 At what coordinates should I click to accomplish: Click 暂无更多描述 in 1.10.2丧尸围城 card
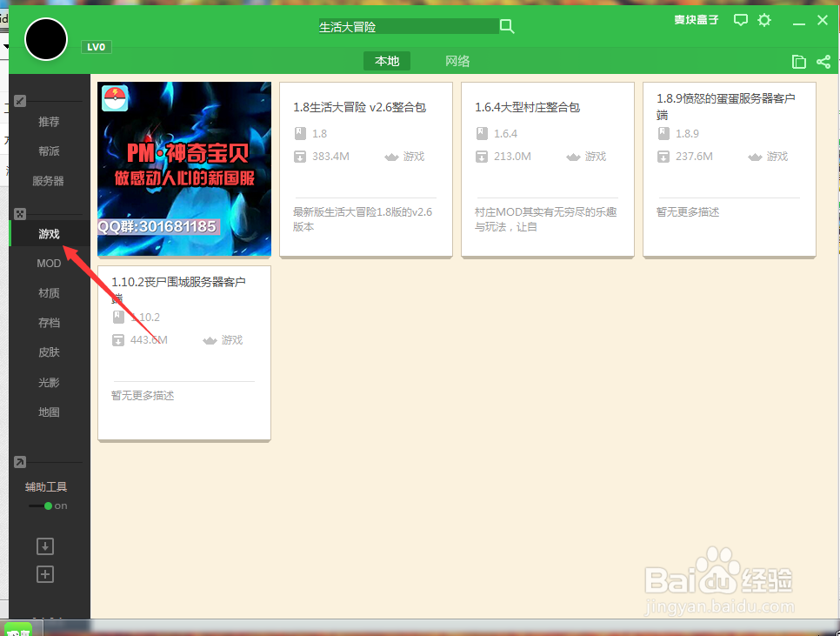[x=143, y=395]
